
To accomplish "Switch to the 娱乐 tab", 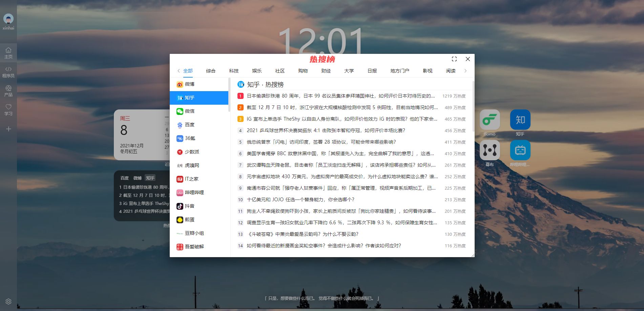I will 257,71.
